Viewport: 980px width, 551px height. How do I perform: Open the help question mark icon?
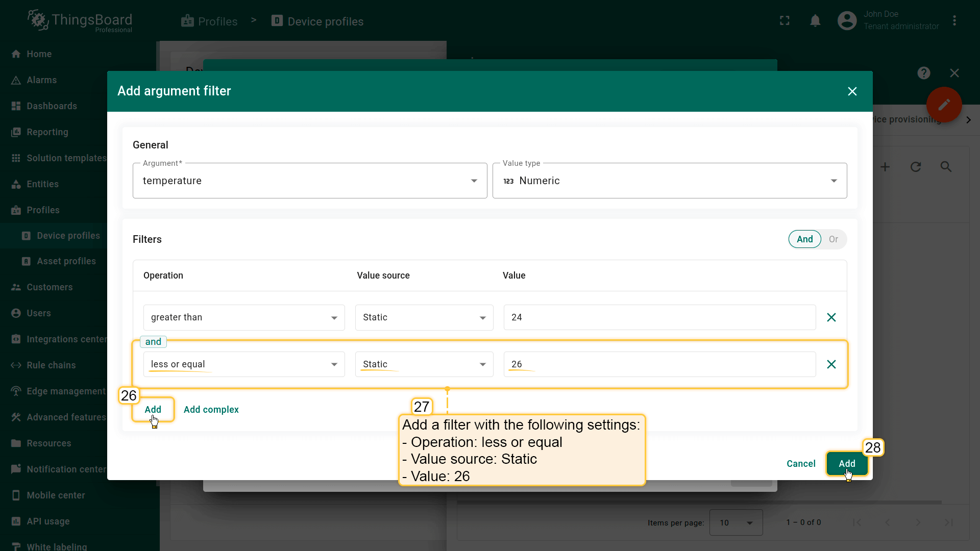tap(923, 73)
